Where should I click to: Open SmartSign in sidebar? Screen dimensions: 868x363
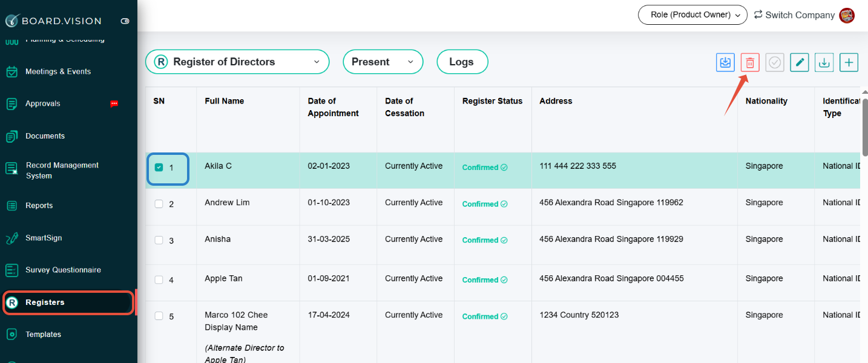click(x=44, y=238)
